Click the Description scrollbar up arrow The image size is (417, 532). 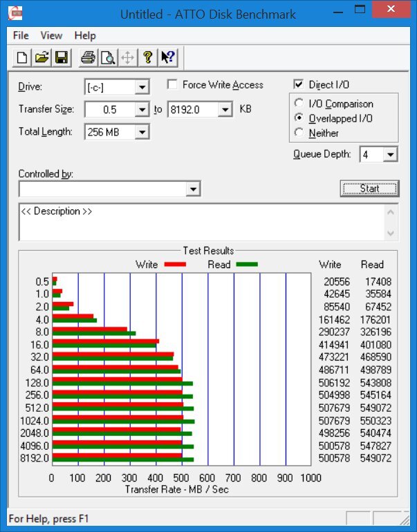pyautogui.click(x=391, y=212)
